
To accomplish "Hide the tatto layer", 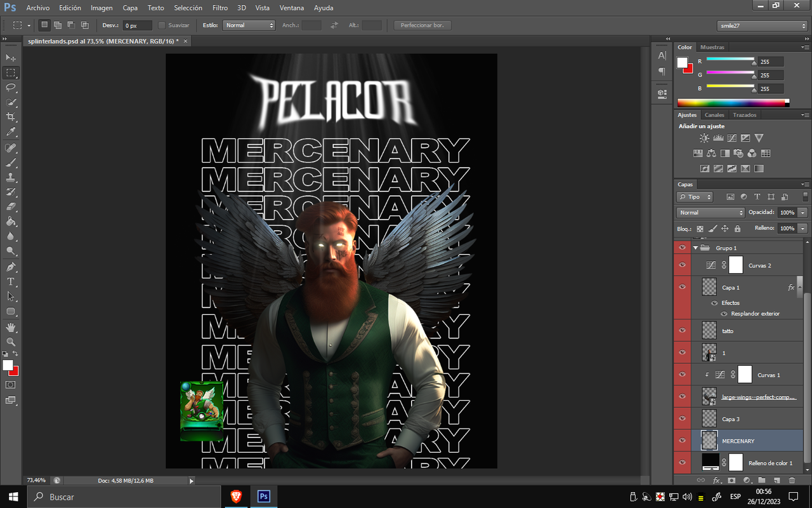I will pos(683,330).
